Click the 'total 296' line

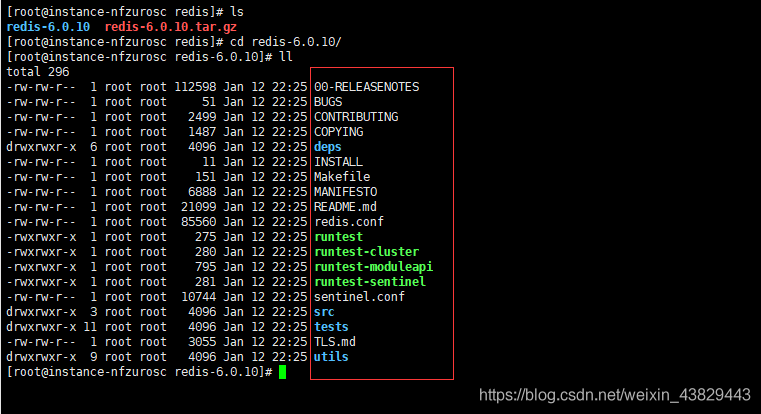point(38,72)
